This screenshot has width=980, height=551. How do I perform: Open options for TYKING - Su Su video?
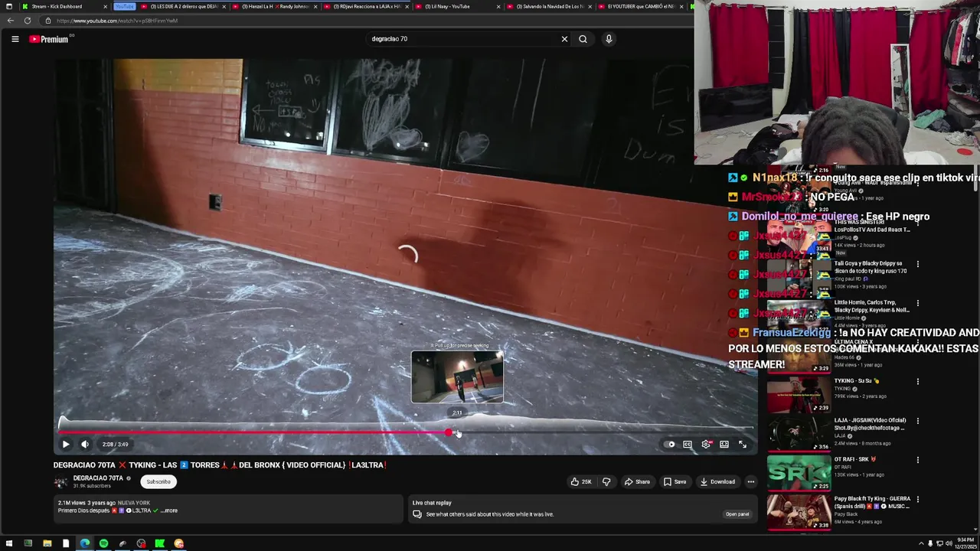[917, 381]
